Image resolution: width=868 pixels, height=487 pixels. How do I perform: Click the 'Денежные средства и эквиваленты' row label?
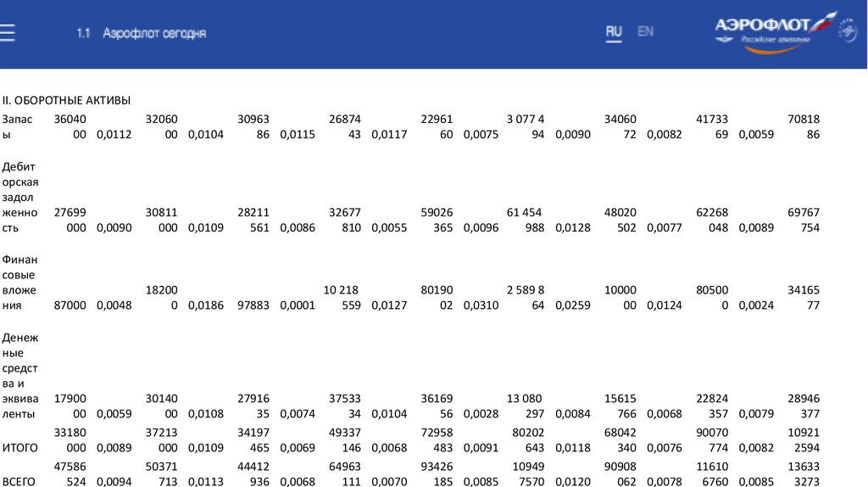click(20, 375)
